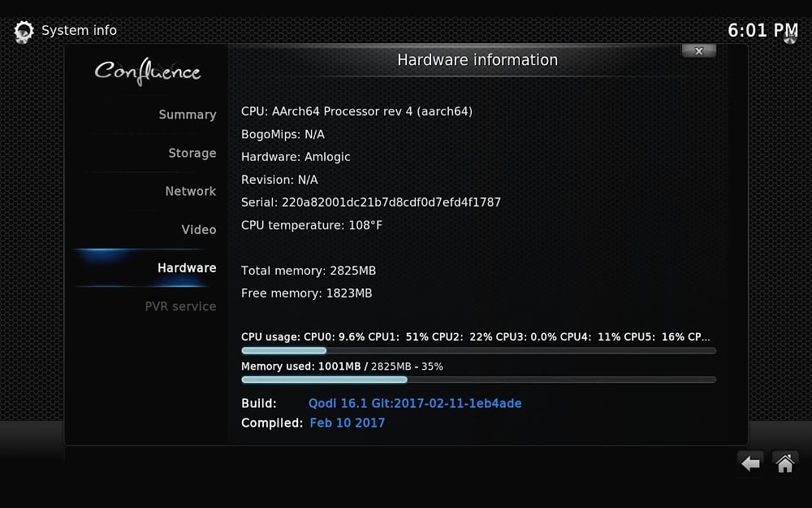
Task: Close the Hardware information window
Action: (698, 50)
